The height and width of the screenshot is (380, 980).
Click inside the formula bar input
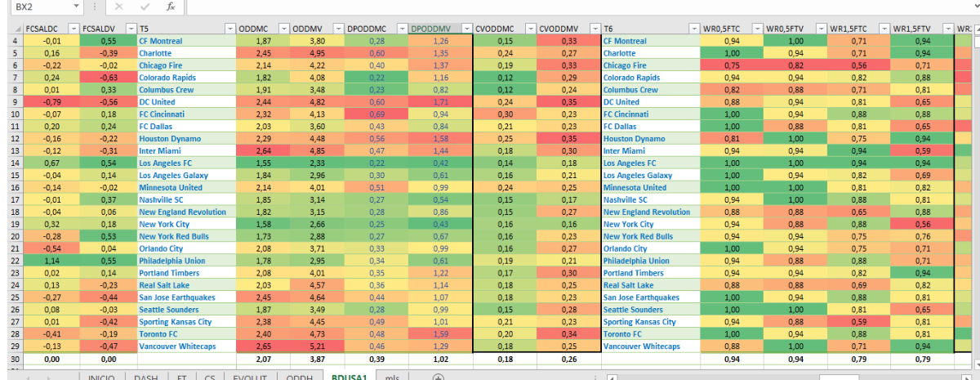[572, 7]
